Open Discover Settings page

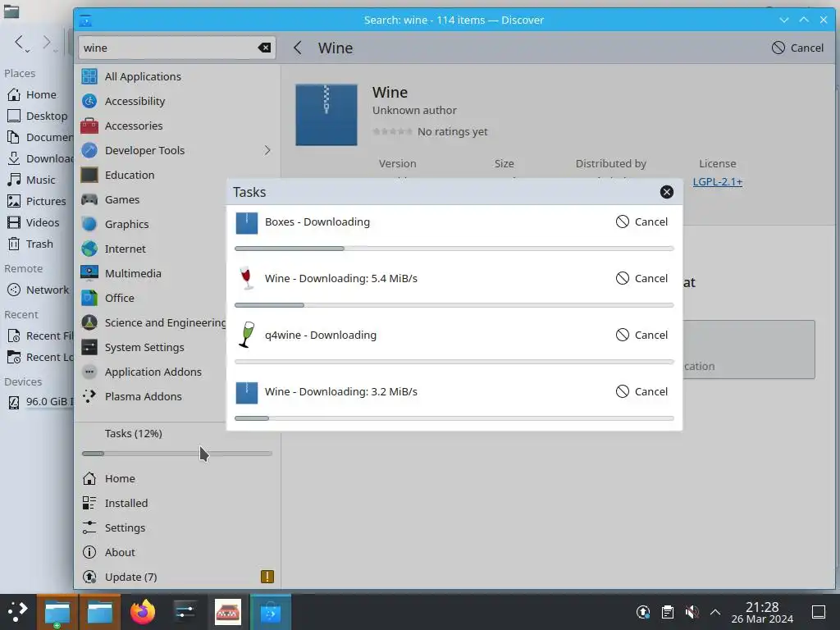click(176, 528)
